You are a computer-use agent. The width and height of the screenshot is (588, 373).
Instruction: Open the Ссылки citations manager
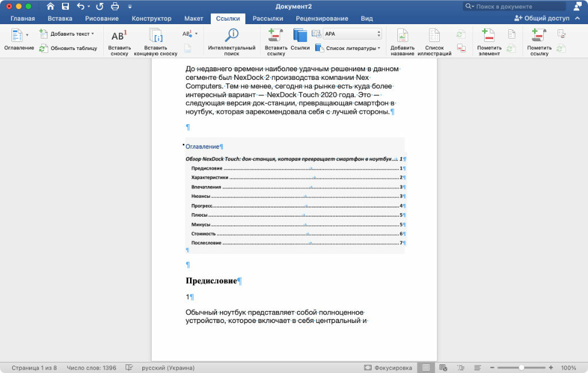300,40
